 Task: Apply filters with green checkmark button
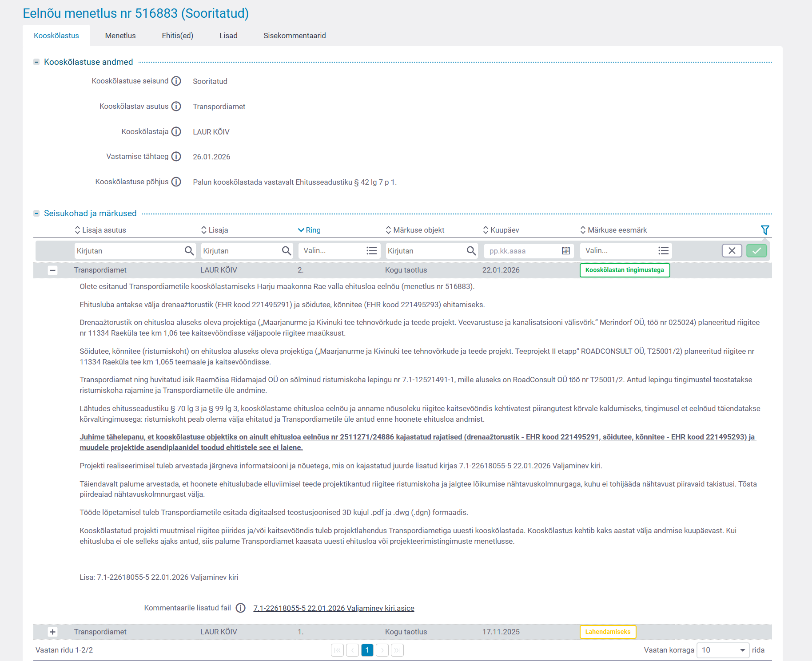(x=756, y=251)
